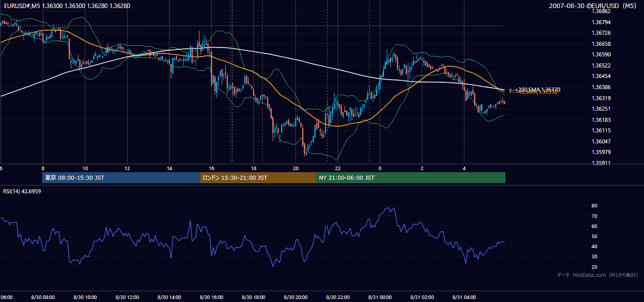The image size is (644, 302).
Task: Click the RSI scale value 20
Action: tap(594, 267)
